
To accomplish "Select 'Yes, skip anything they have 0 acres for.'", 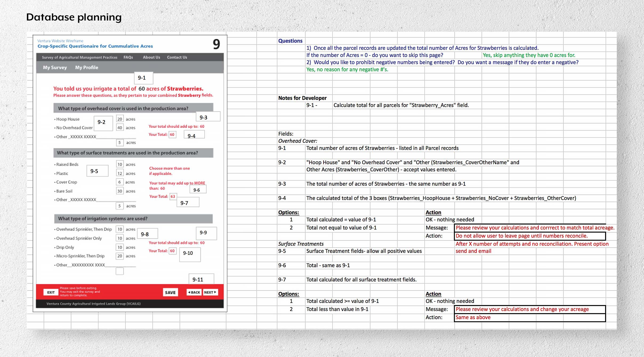I will click(x=529, y=55).
